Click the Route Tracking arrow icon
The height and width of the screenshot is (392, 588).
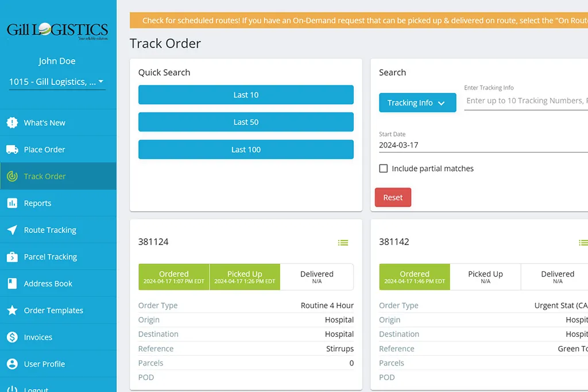pyautogui.click(x=12, y=230)
